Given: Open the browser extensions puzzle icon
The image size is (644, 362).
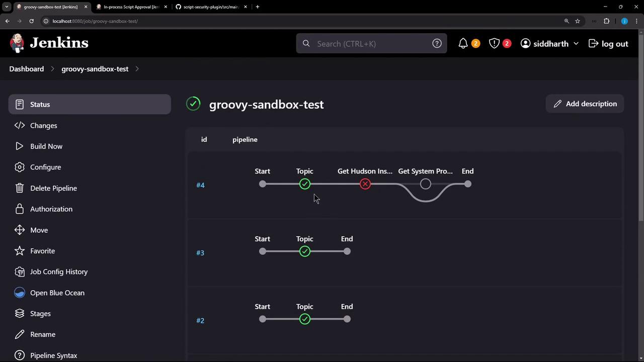Looking at the screenshot, I should click(606, 21).
